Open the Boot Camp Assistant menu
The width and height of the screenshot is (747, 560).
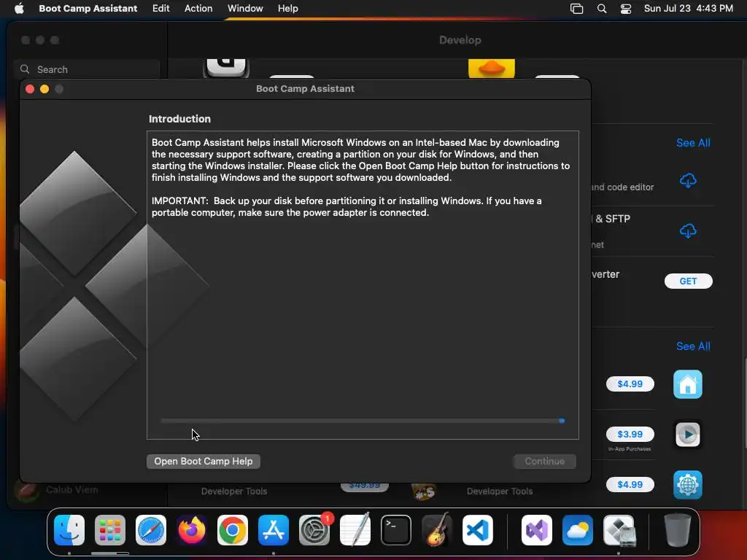click(x=88, y=8)
